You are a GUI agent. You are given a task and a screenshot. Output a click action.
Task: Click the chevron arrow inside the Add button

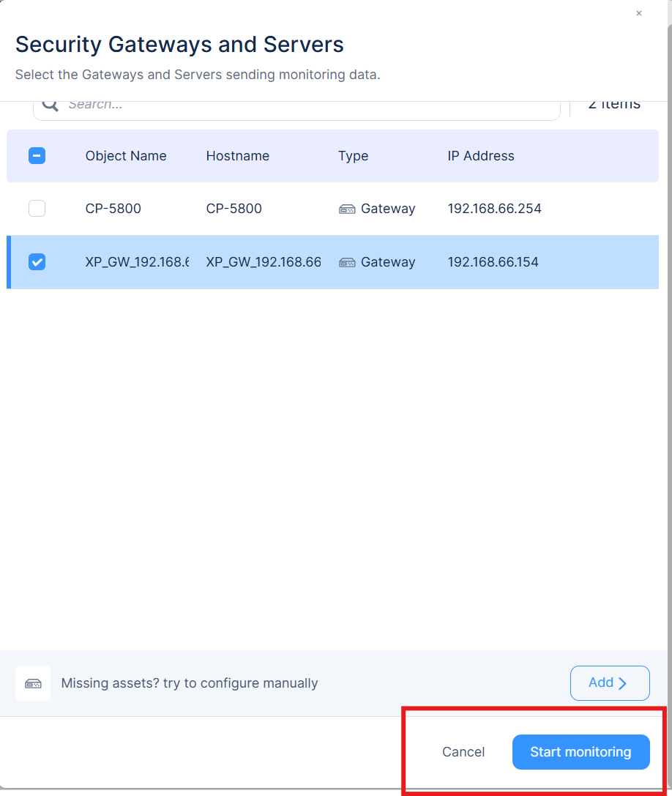coord(621,682)
